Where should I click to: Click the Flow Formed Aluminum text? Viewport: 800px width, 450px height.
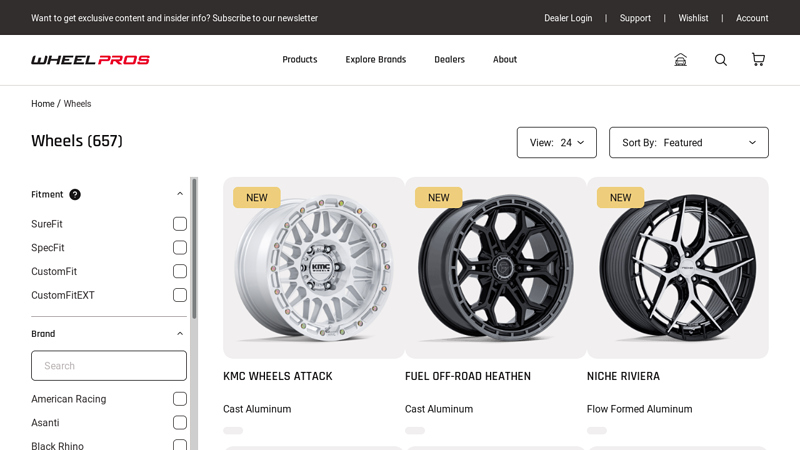[639, 409]
